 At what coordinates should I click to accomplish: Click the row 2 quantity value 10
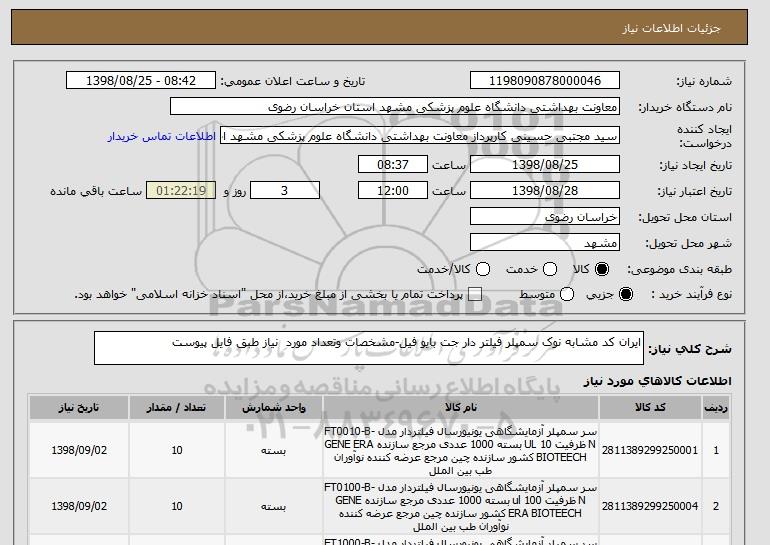point(177,506)
